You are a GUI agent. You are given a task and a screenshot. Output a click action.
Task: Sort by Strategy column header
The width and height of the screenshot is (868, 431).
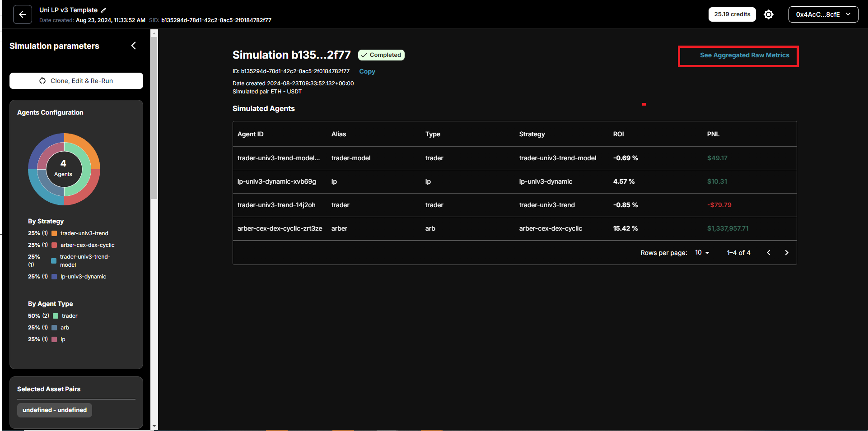pos(532,134)
